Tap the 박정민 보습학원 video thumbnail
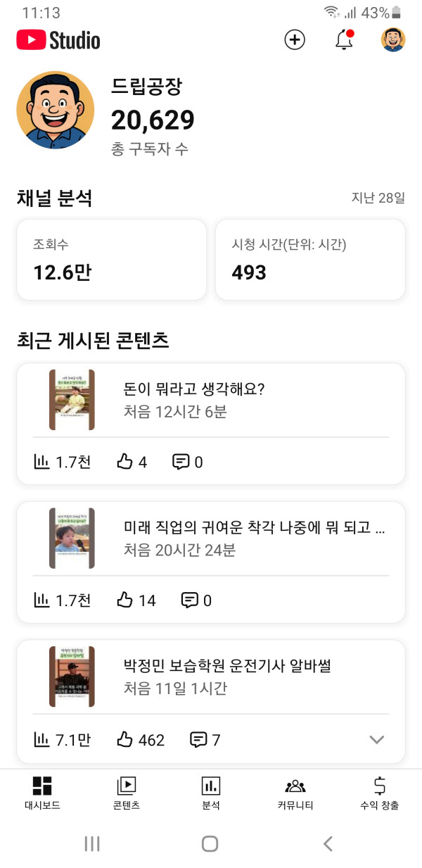 (x=72, y=677)
